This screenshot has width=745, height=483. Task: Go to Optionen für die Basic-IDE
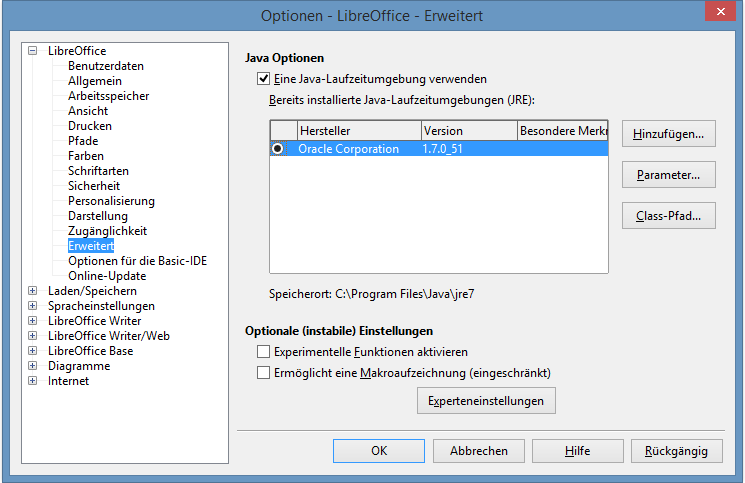[x=137, y=261]
